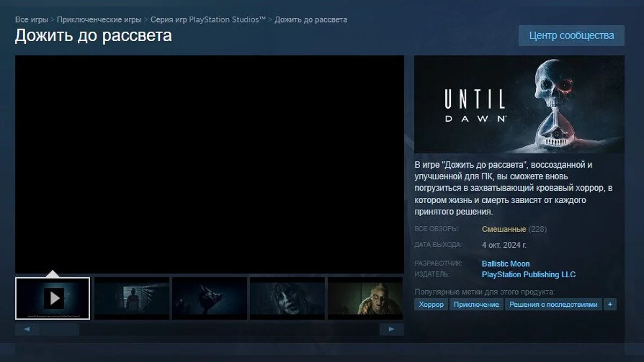
Task: Click the plus button to add tags
Action: [x=610, y=304]
